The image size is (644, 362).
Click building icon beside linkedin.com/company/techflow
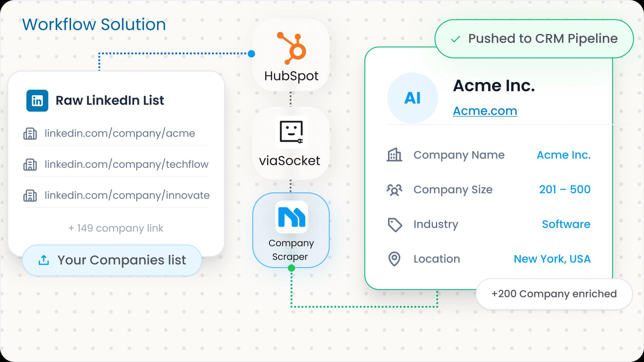coord(30,165)
